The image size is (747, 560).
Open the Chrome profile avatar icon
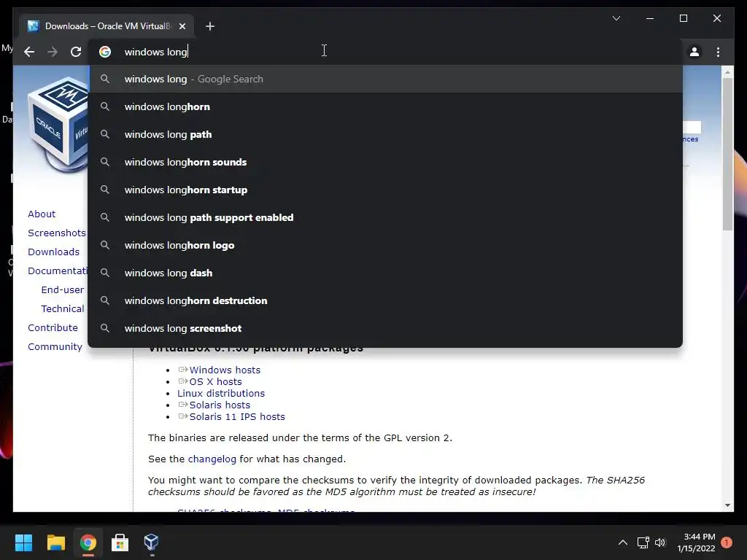(x=694, y=52)
